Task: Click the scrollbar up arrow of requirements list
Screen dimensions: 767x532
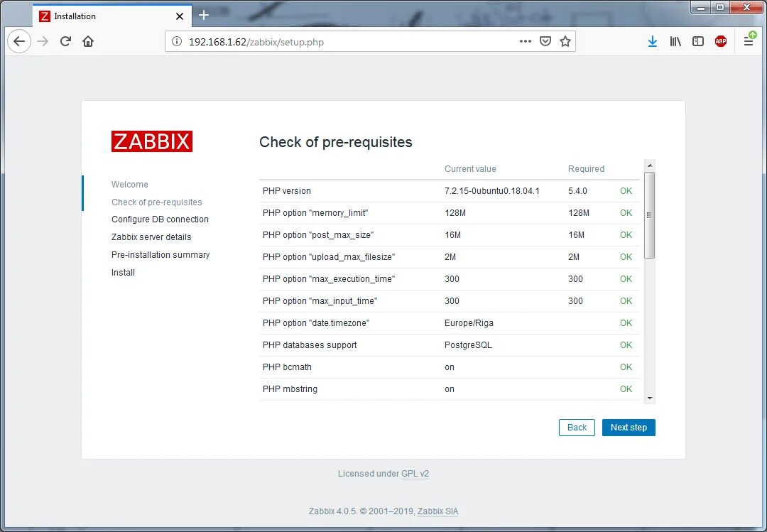Action: click(x=650, y=165)
